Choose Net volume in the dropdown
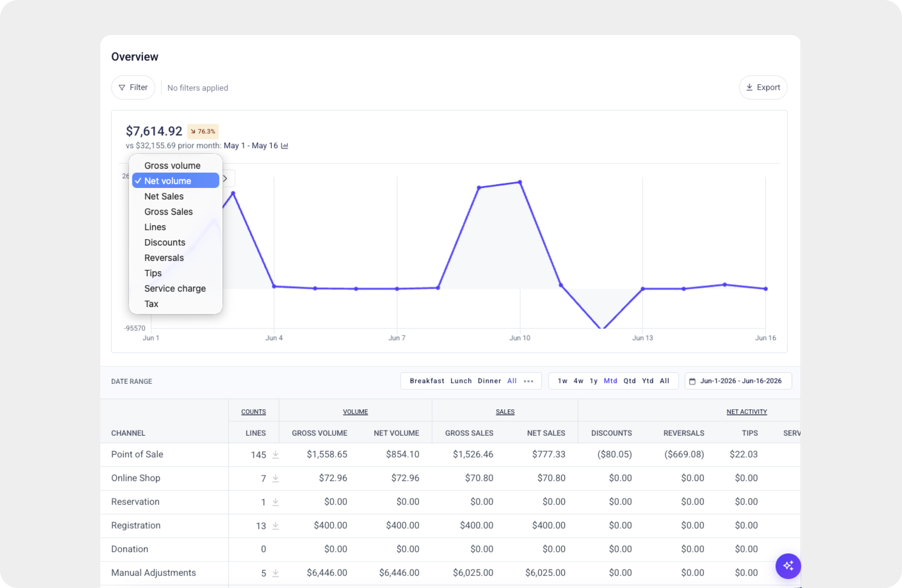This screenshot has height=588, width=902. (x=175, y=181)
